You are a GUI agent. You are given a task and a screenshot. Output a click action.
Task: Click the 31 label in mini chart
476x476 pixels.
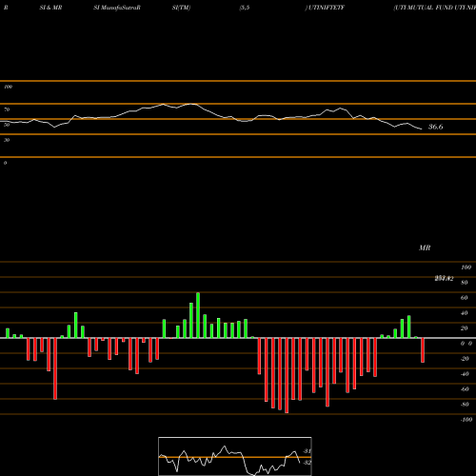tap(307, 451)
